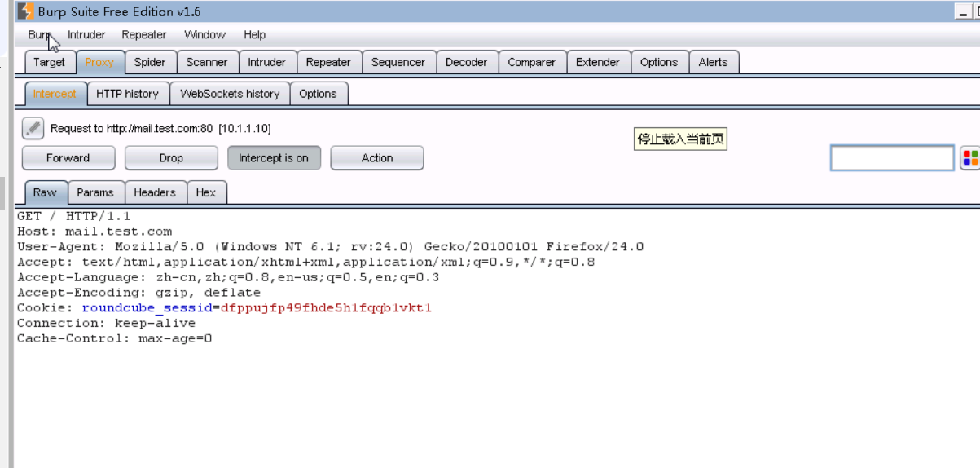Click the cookie value dfppujfp49fhde5h1fqqb1vkt1
980x468 pixels.
(326, 308)
